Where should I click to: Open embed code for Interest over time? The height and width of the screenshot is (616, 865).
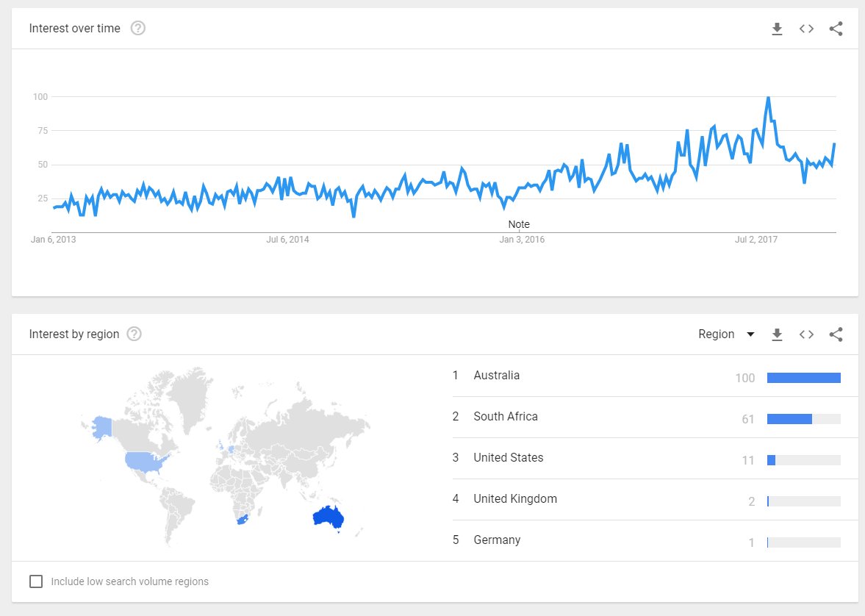pos(806,29)
